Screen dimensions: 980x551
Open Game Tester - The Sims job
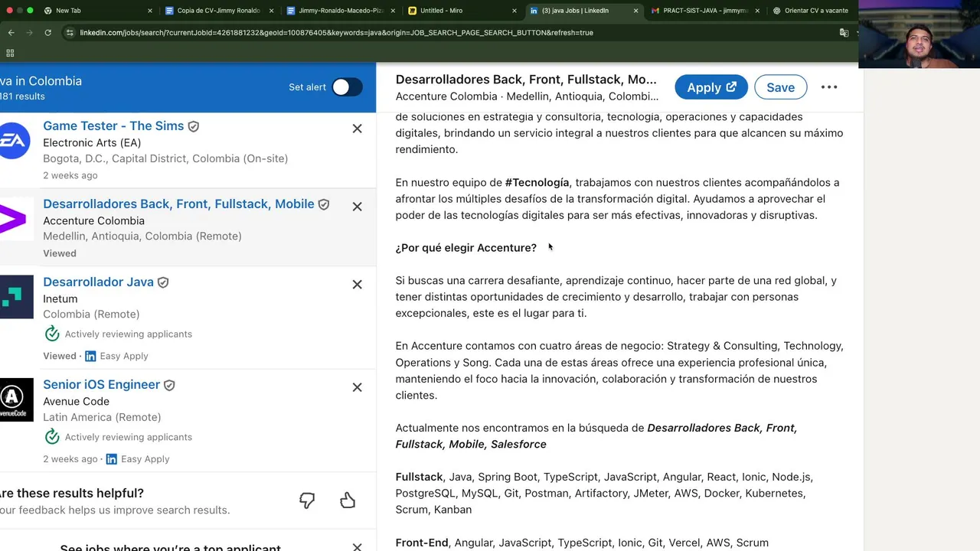coord(113,126)
